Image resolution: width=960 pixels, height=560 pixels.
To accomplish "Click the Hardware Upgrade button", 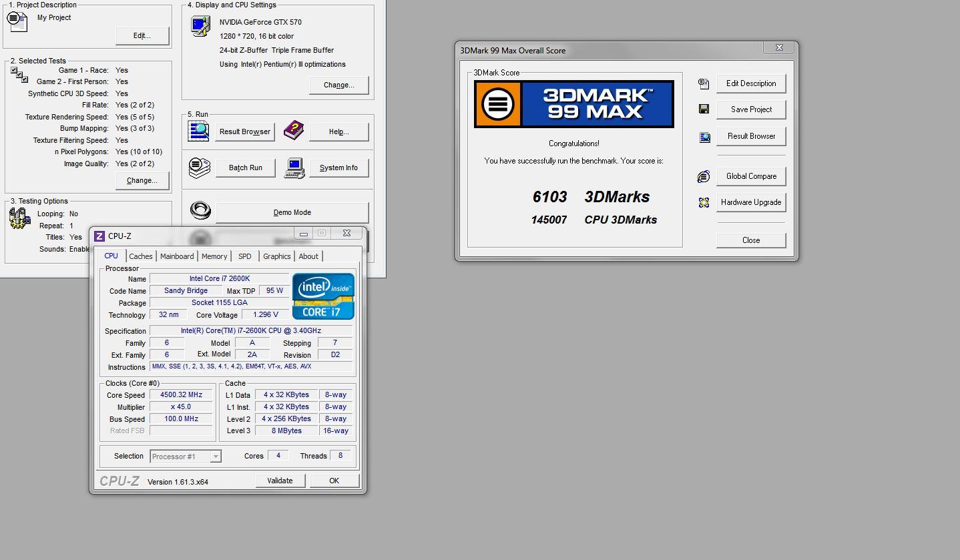I will [x=751, y=202].
